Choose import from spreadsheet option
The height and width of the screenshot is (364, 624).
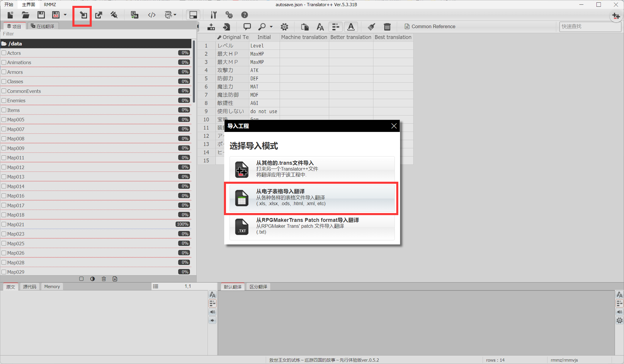(312, 198)
